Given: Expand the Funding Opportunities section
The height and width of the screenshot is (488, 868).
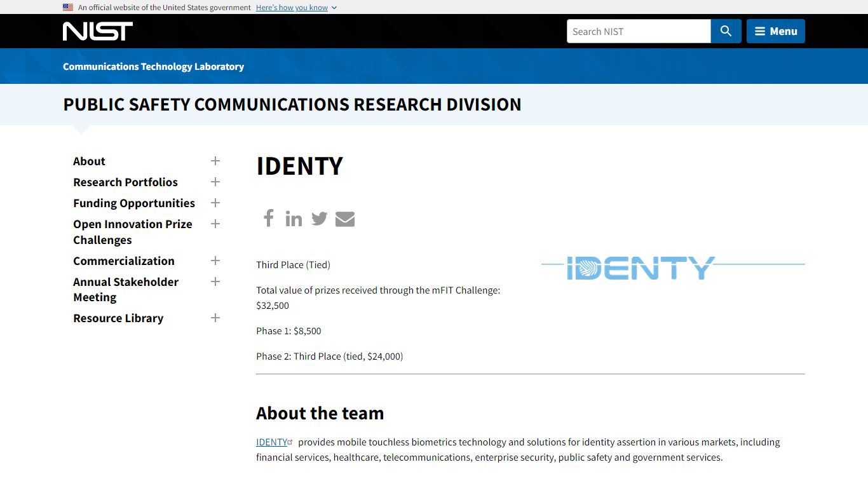Looking at the screenshot, I should tap(215, 203).
